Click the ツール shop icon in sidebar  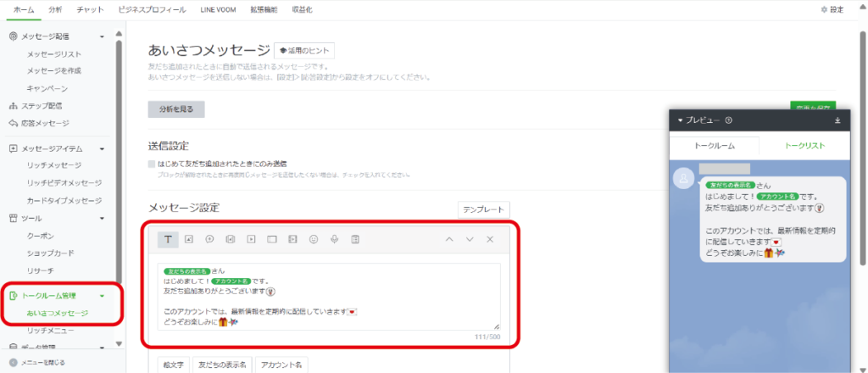click(x=14, y=218)
